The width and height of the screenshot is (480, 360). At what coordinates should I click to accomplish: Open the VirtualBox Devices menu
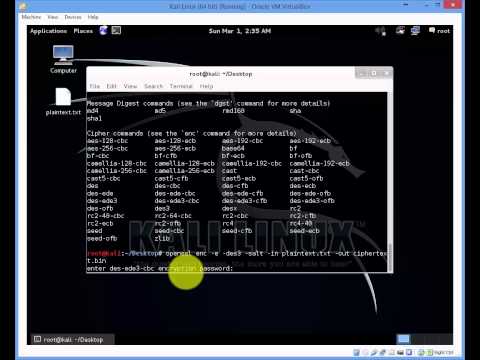(73, 17)
